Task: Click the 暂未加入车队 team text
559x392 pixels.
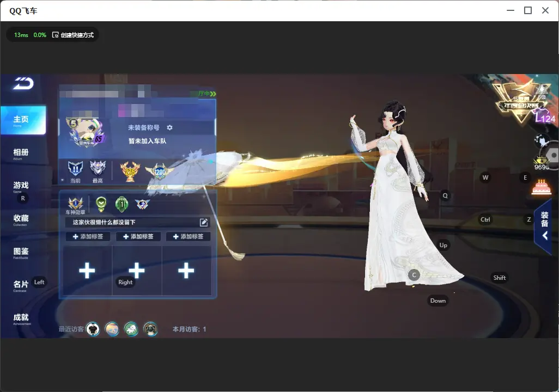Action: 147,141
